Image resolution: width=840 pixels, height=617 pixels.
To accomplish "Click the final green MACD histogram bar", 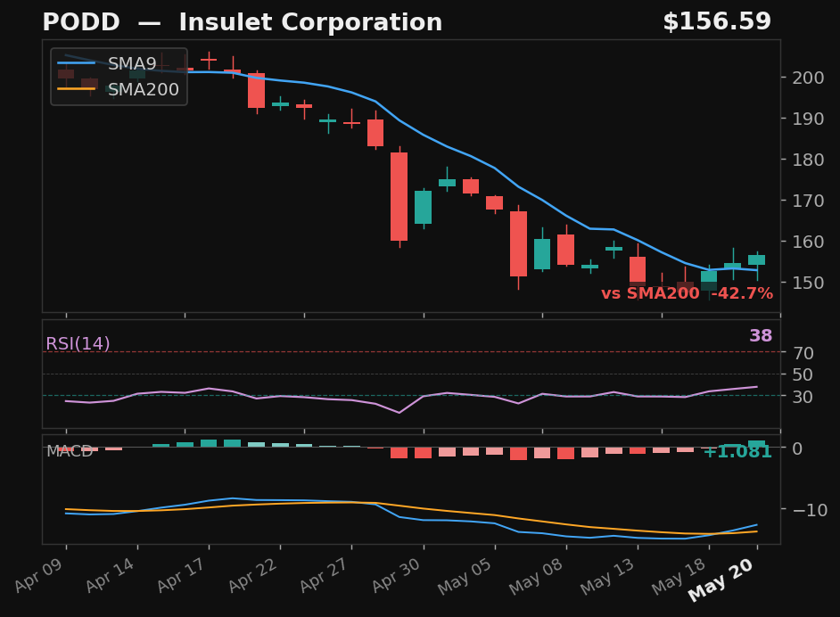I will 757,444.
